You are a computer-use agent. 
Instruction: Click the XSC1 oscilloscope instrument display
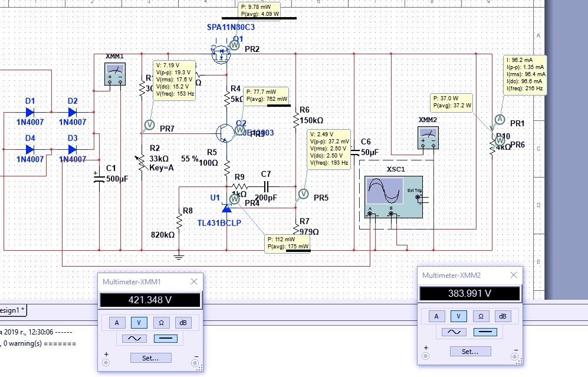pos(385,191)
